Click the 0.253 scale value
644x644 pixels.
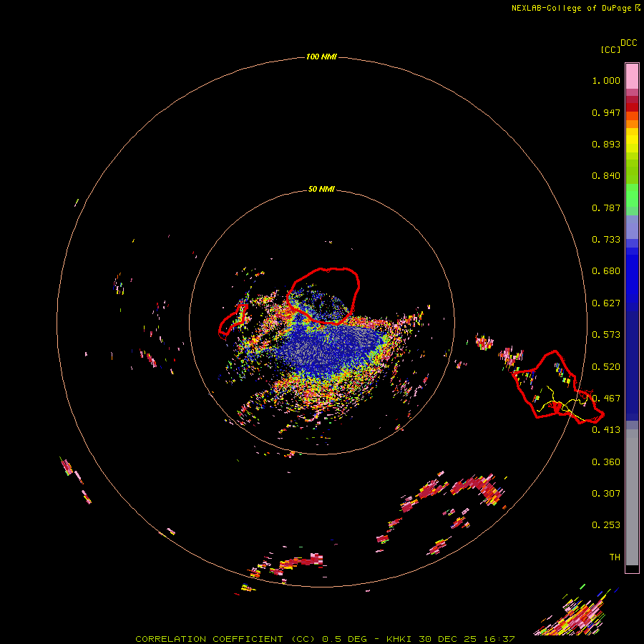tap(606, 525)
